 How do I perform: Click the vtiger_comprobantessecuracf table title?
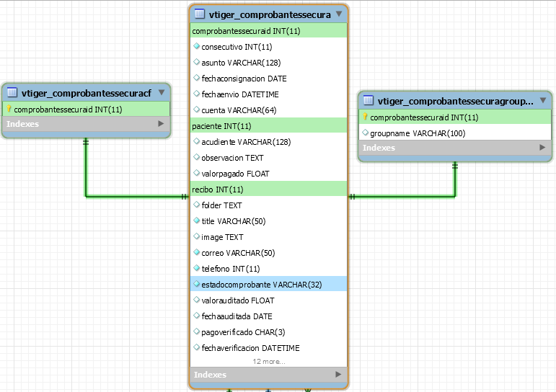click(x=86, y=93)
